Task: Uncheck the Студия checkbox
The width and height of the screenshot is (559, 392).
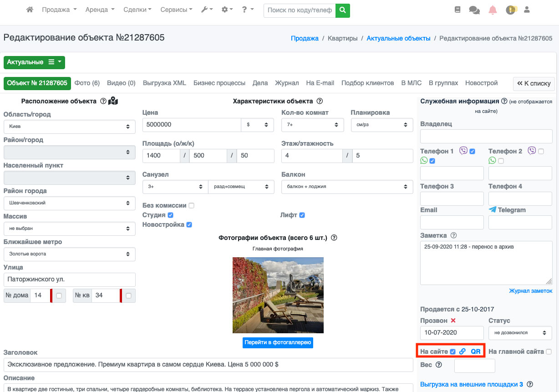Action: tap(170, 215)
